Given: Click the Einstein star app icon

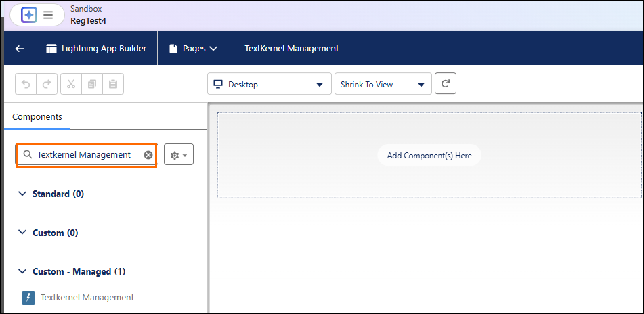Looking at the screenshot, I should (x=29, y=15).
